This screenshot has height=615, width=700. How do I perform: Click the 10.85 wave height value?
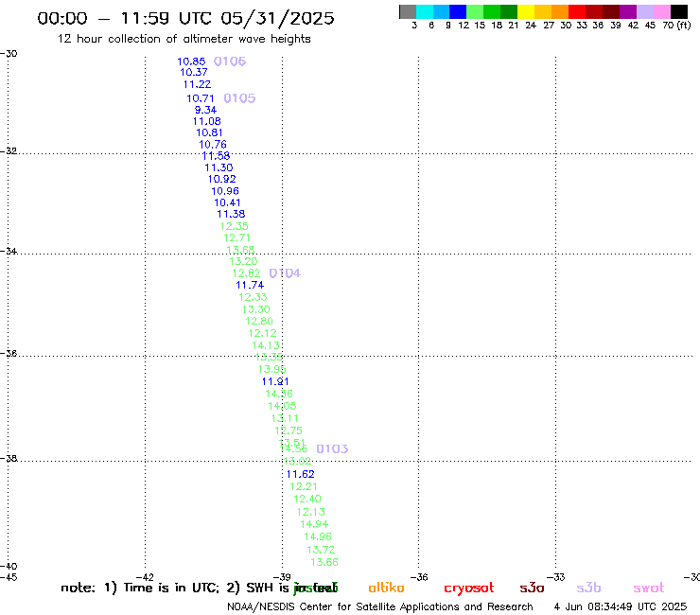pyautogui.click(x=191, y=61)
